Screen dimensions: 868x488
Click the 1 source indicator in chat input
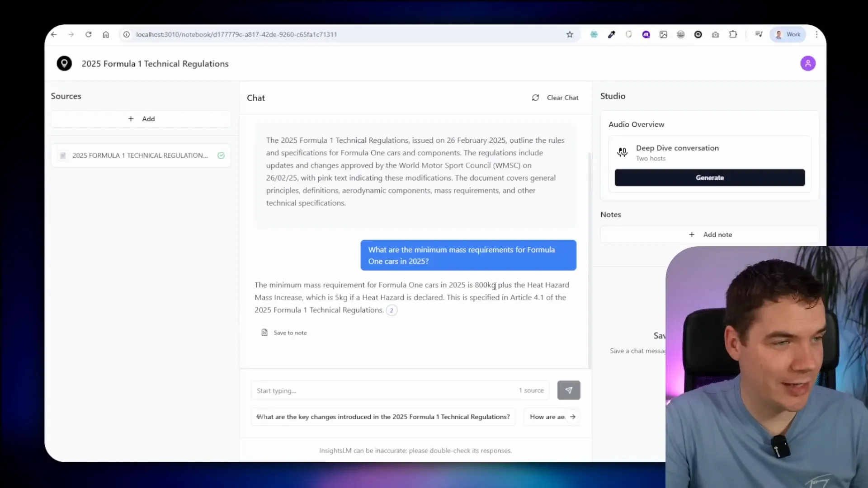[x=531, y=390]
